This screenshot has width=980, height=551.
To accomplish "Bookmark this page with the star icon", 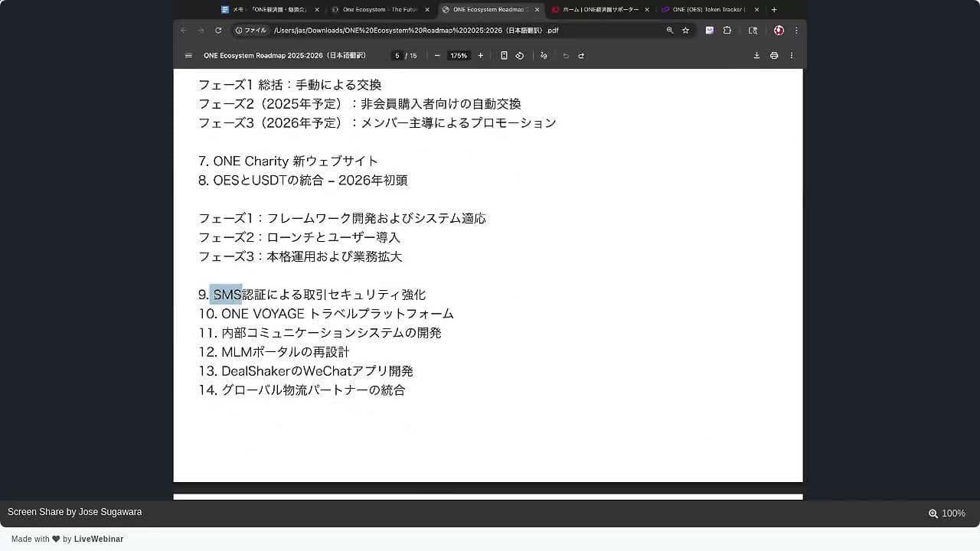I will point(686,31).
